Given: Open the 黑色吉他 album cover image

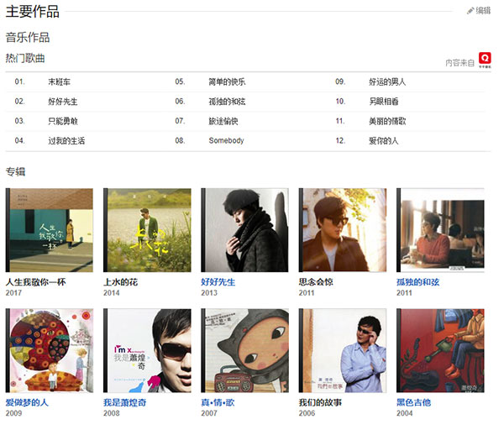Looking at the screenshot, I should (440, 350).
